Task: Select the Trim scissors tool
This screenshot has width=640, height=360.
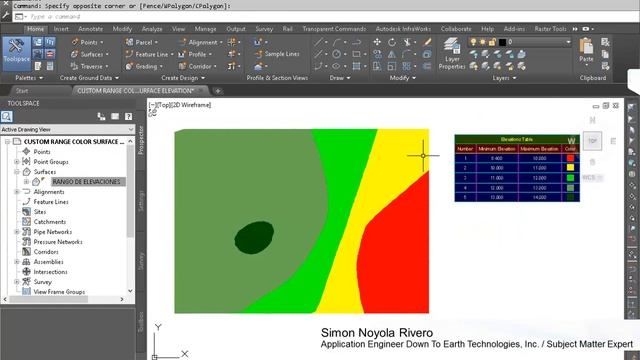Action: [407, 42]
